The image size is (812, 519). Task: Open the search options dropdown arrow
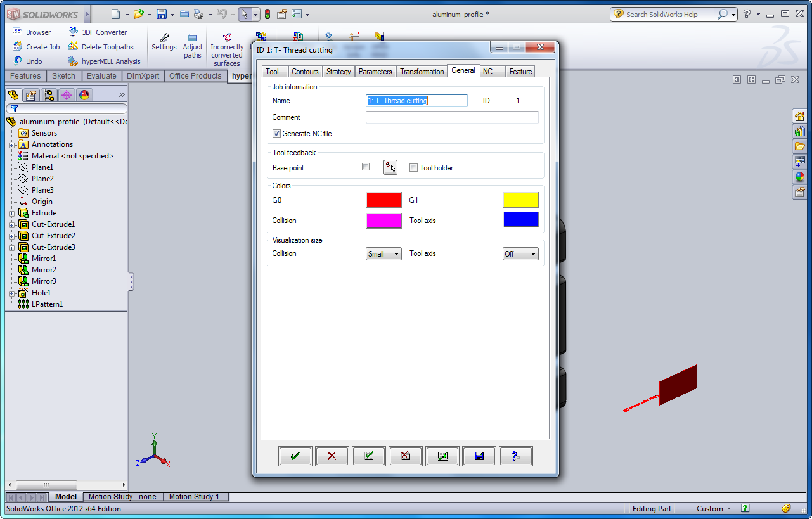pos(734,14)
